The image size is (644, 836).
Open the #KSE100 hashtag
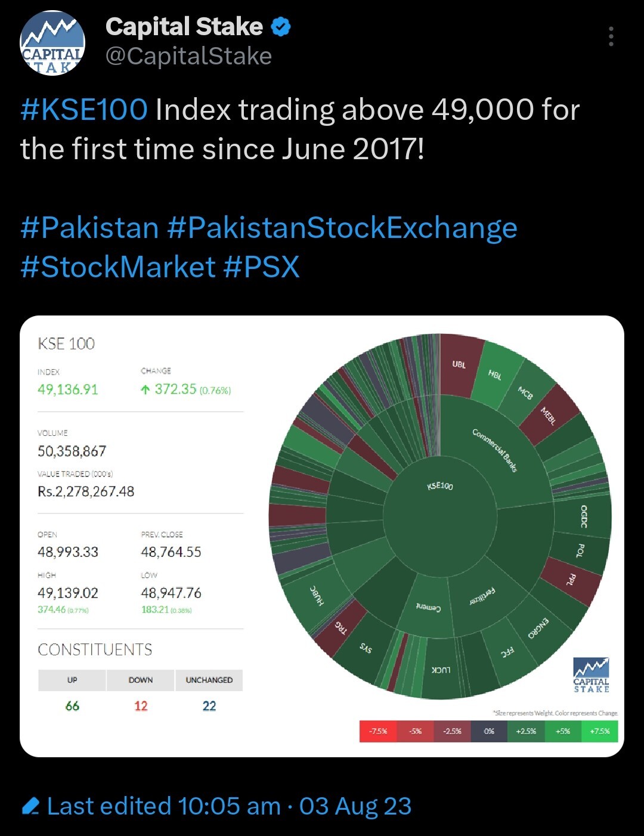click(x=84, y=110)
